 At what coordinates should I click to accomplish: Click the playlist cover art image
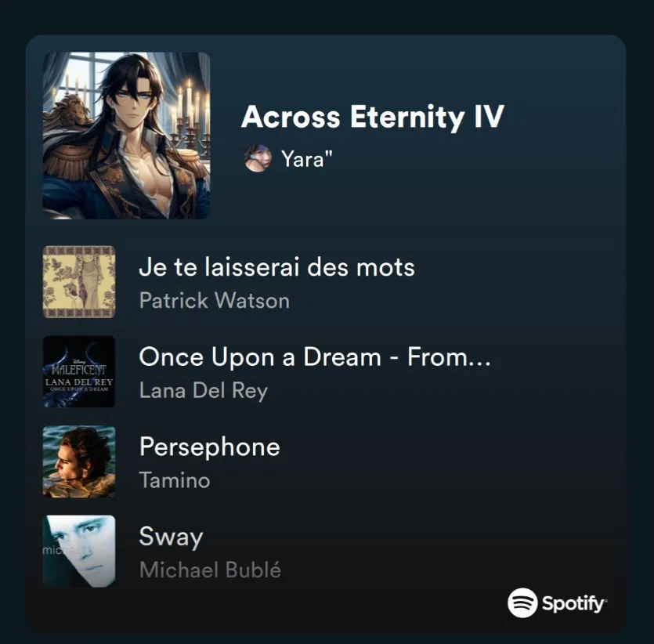[126, 136]
